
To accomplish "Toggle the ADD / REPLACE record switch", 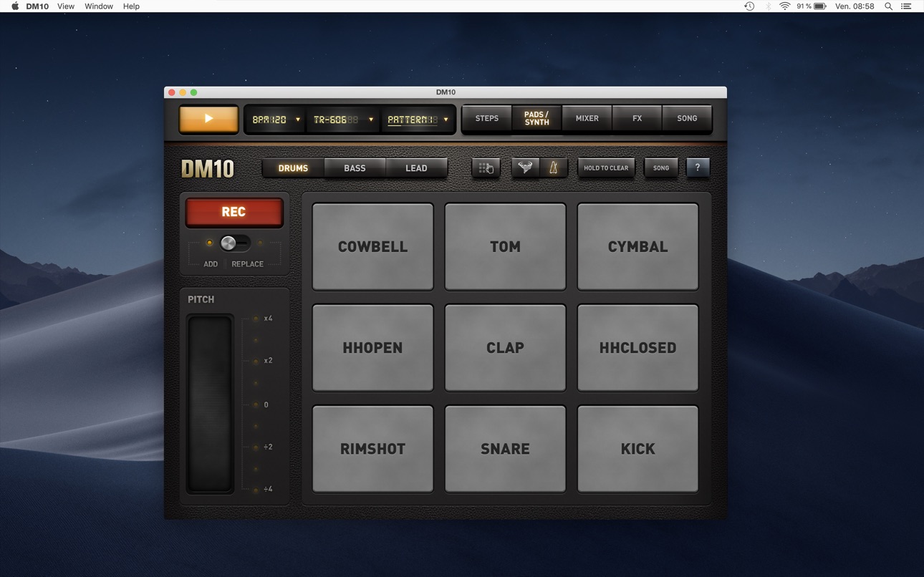I will click(235, 243).
